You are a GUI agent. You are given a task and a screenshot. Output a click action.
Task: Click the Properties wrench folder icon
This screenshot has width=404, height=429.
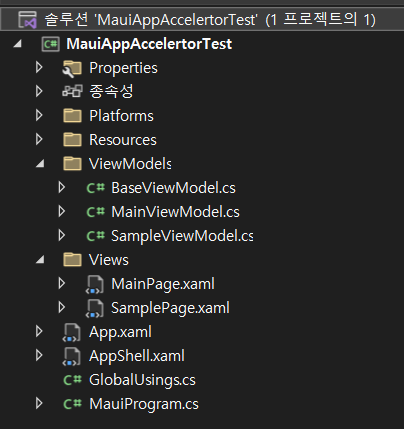(72, 68)
